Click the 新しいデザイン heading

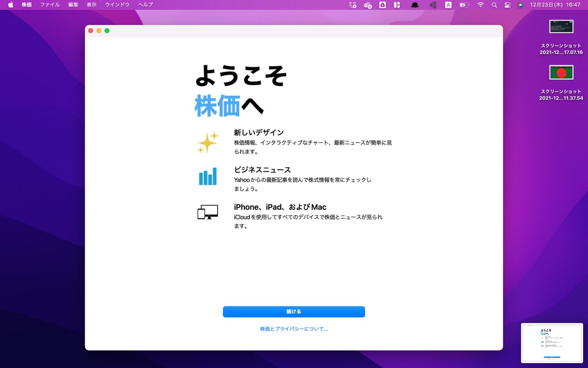259,132
